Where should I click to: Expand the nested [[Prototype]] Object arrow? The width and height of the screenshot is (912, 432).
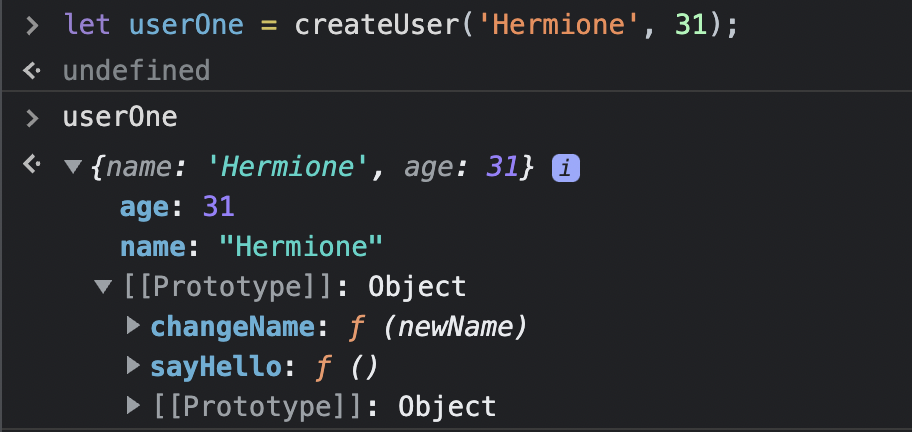coord(133,405)
